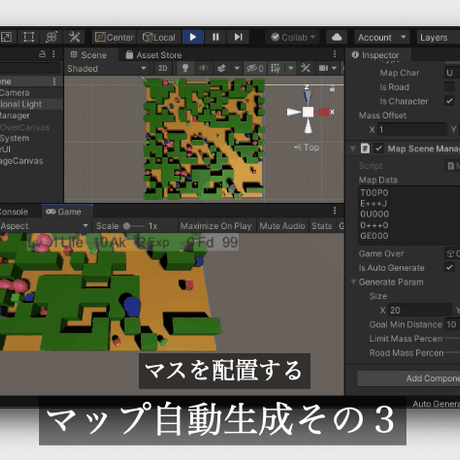
Task: Open custom editor tools icon
Action: 74,37
